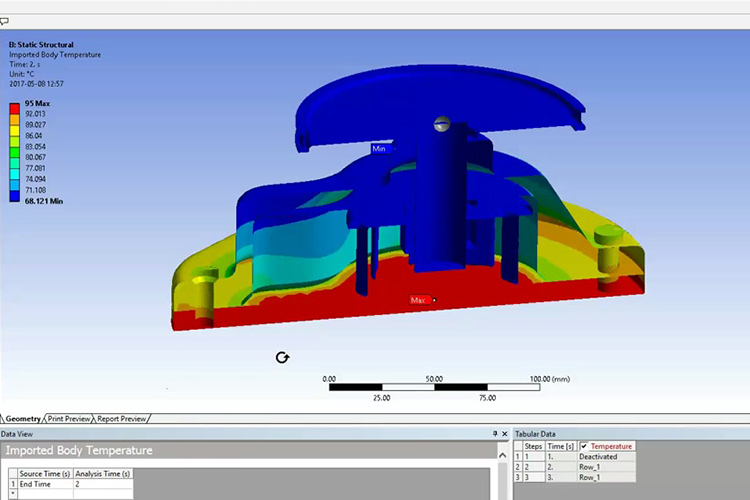Screen dimensions: 750x500
Task: Toggle the Temperature column checkbox
Action: (584, 446)
